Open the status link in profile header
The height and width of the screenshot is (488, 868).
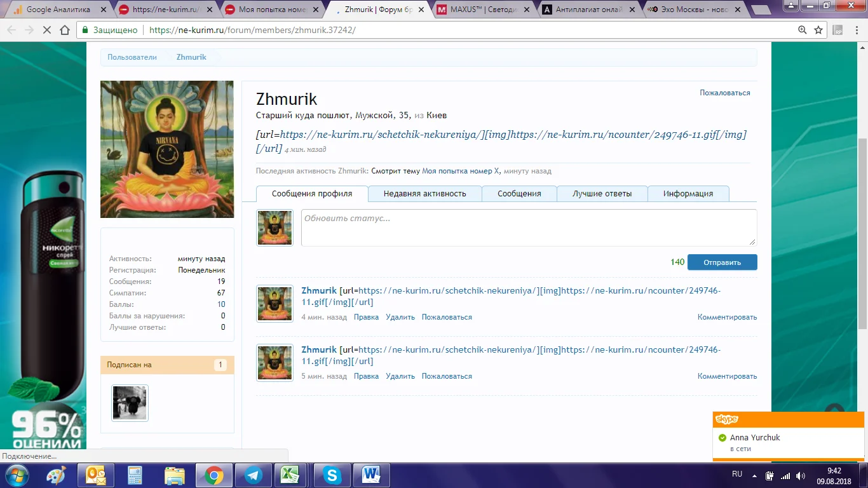pos(501,141)
